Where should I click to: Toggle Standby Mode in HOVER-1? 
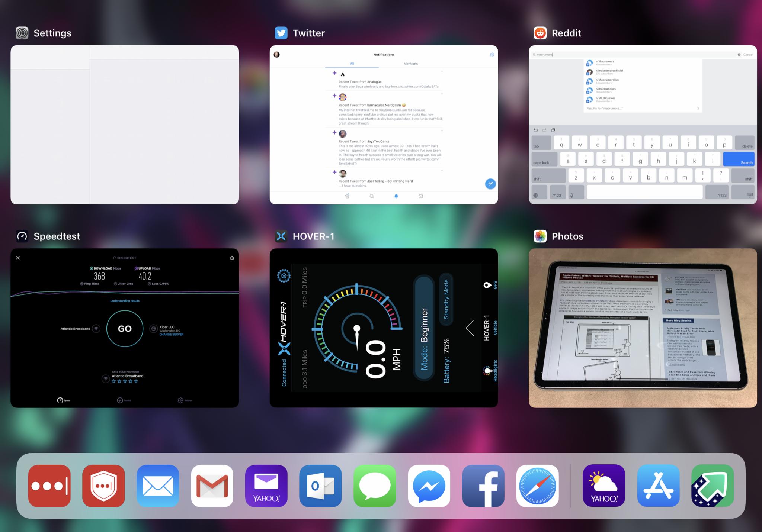click(x=446, y=299)
